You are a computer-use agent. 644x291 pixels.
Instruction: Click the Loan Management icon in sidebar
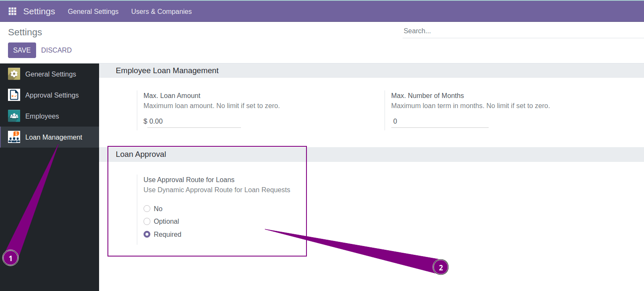(x=14, y=137)
